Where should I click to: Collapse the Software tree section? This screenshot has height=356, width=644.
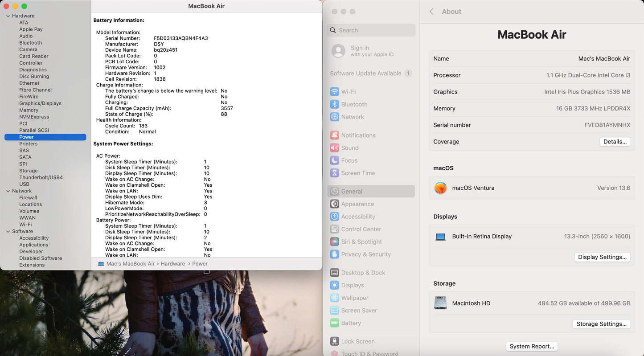pos(8,232)
